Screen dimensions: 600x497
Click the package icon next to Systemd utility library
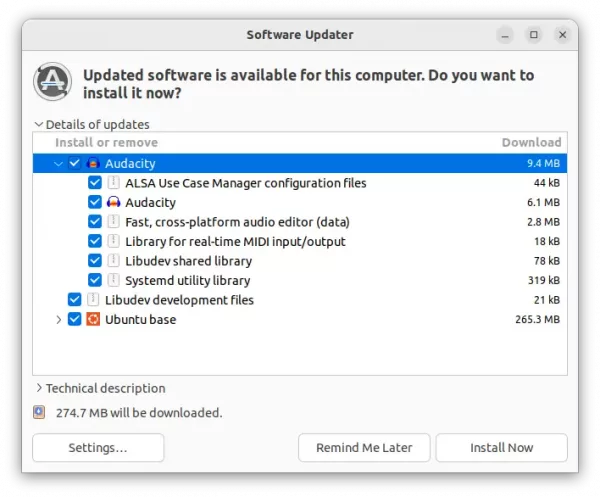pos(113,280)
